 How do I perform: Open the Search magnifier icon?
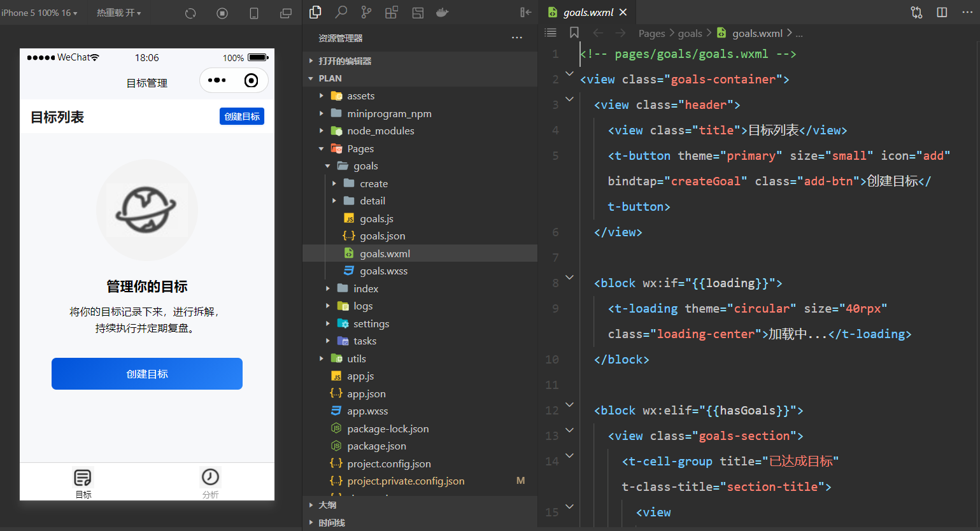click(x=341, y=12)
